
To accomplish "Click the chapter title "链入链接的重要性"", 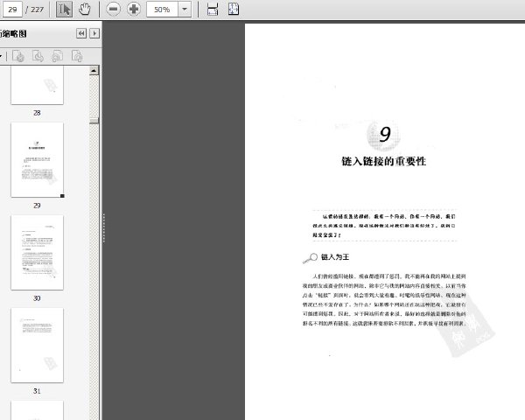I will pyautogui.click(x=384, y=161).
